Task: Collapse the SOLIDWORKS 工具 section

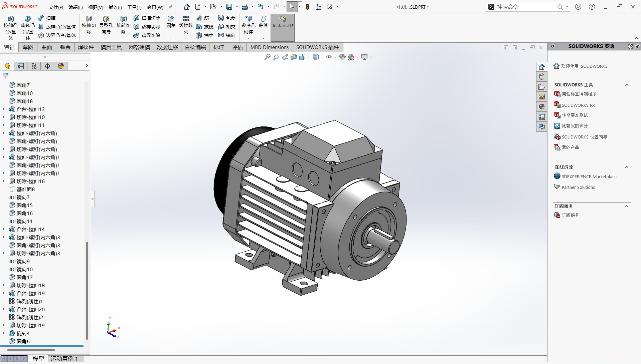Action: tap(627, 85)
